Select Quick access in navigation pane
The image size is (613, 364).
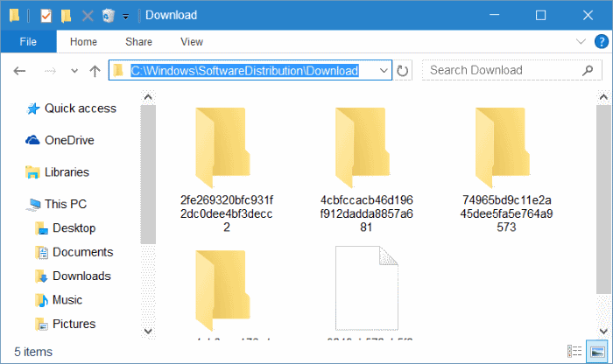(80, 108)
